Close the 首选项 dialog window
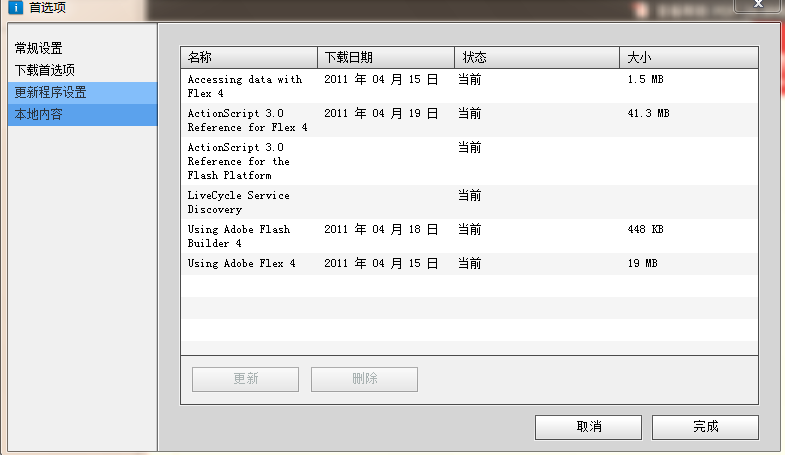Screen dimensions: 785x455 [x=758, y=5]
